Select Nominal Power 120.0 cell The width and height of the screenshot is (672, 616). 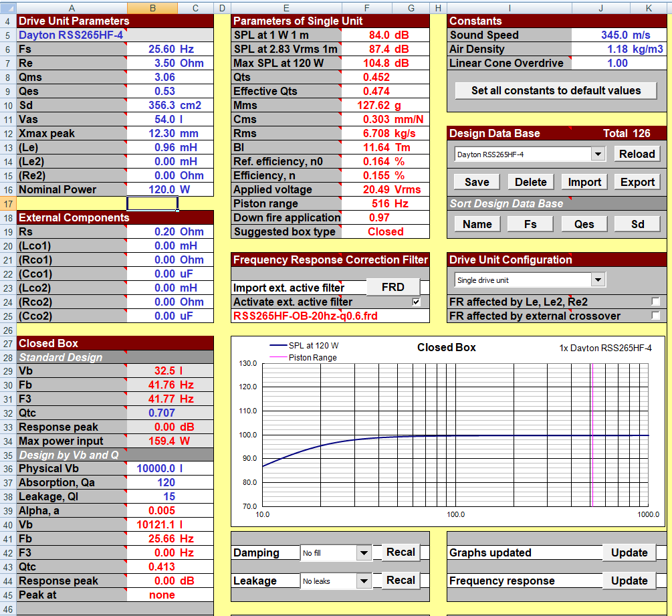point(152,189)
